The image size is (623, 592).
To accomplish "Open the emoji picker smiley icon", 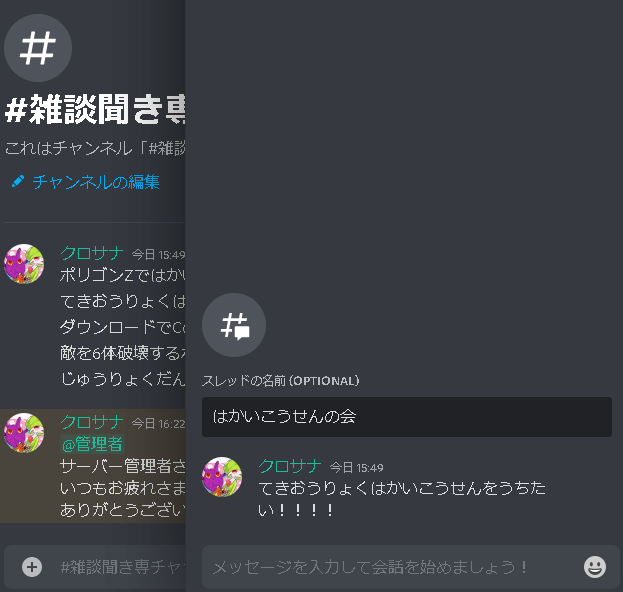I will [x=595, y=567].
